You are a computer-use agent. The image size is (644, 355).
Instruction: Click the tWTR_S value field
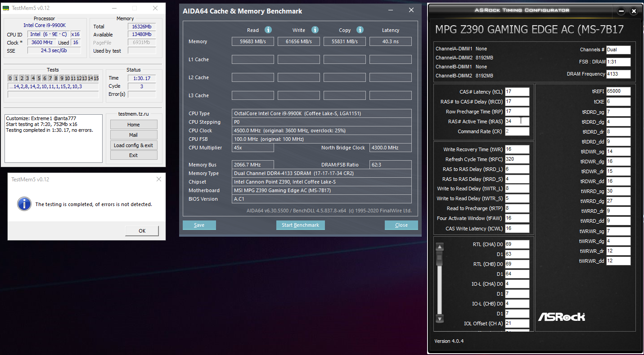click(517, 198)
